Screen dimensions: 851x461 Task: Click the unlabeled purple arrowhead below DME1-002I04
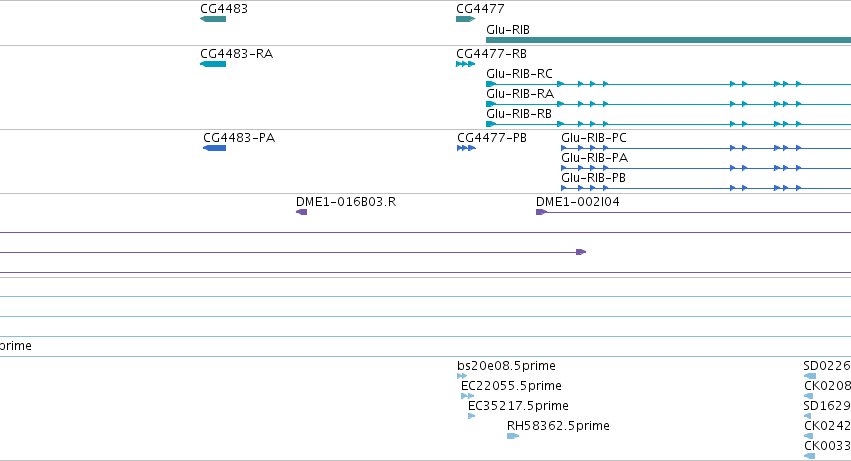coord(581,252)
